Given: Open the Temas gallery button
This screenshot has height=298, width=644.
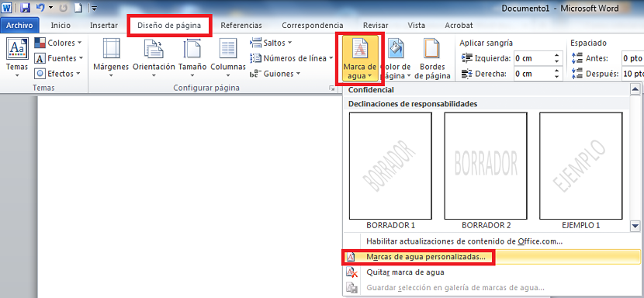Looking at the screenshot, I should pos(17,59).
